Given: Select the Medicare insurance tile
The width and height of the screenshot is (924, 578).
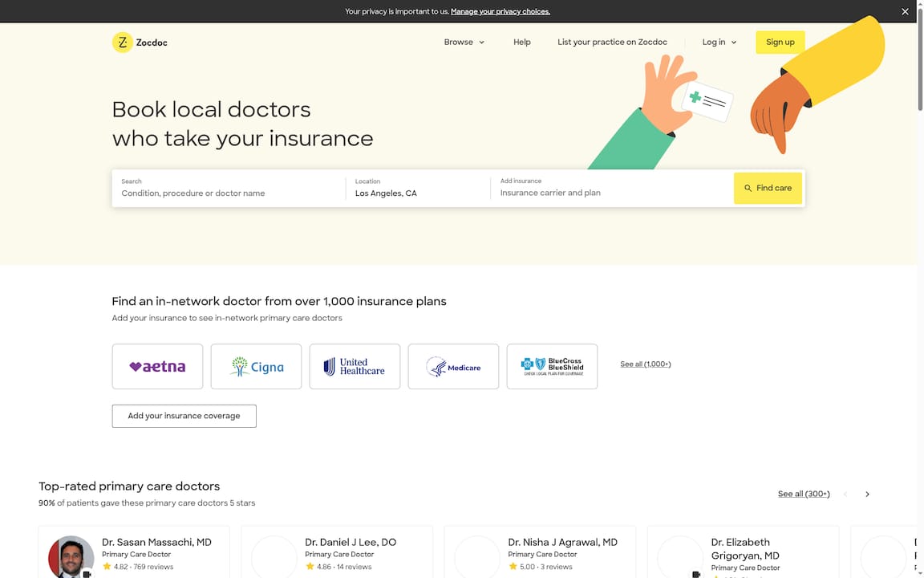Looking at the screenshot, I should 453,366.
